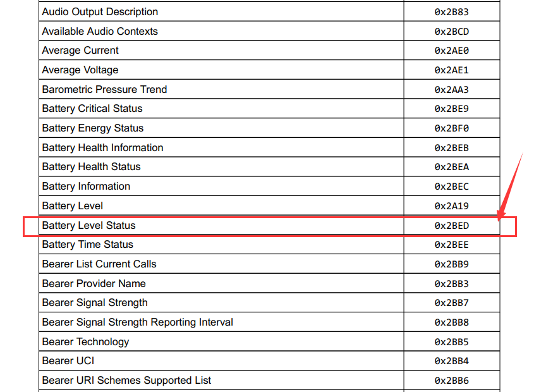
Task: Click the 0x2BB5 value
Action: pos(452,342)
